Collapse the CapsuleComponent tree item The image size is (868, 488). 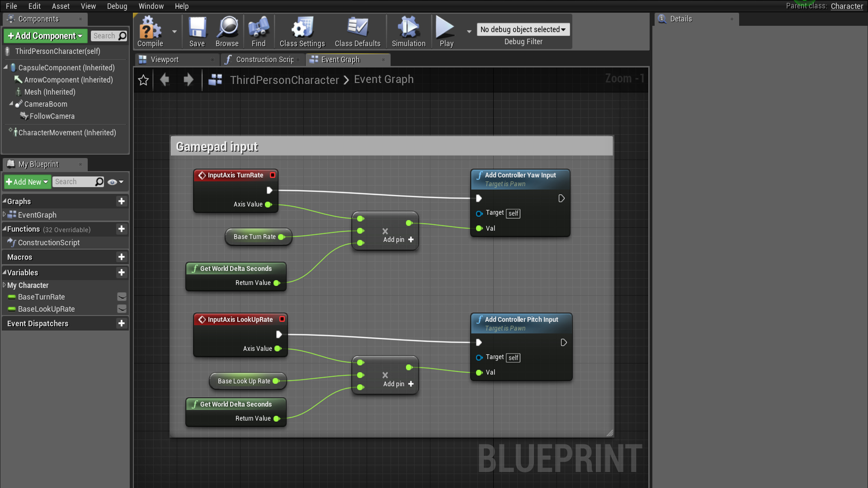pos(5,67)
